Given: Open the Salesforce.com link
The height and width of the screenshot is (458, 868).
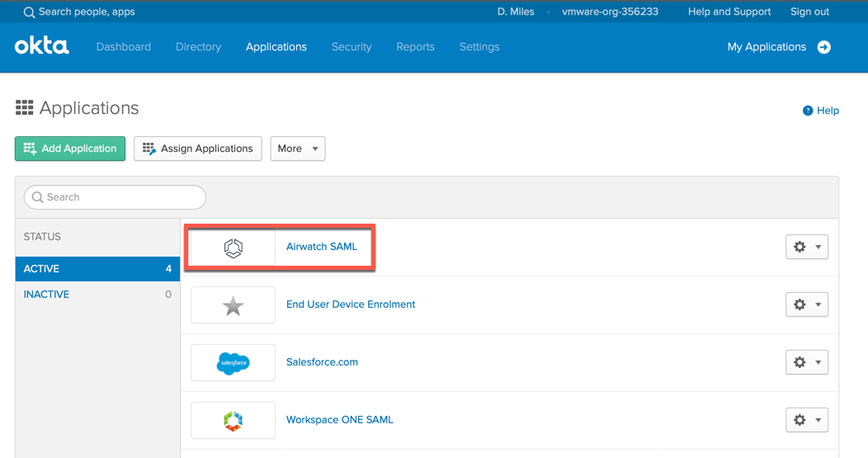Looking at the screenshot, I should [322, 361].
